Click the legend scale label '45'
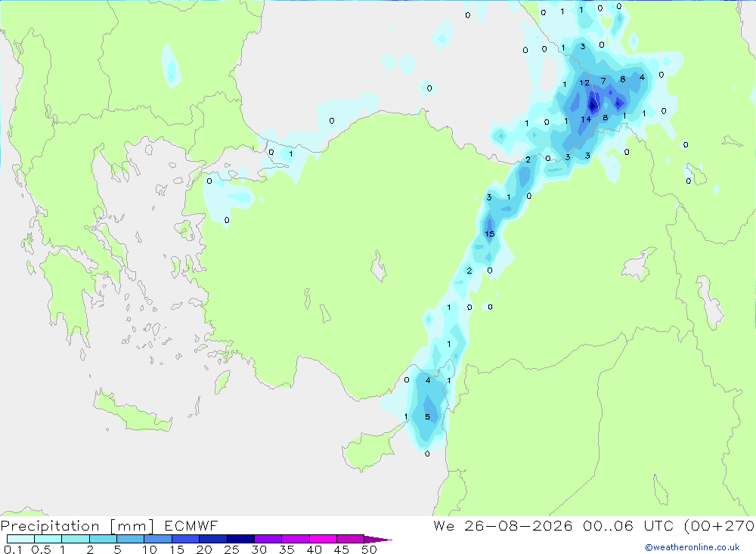 tap(342, 549)
